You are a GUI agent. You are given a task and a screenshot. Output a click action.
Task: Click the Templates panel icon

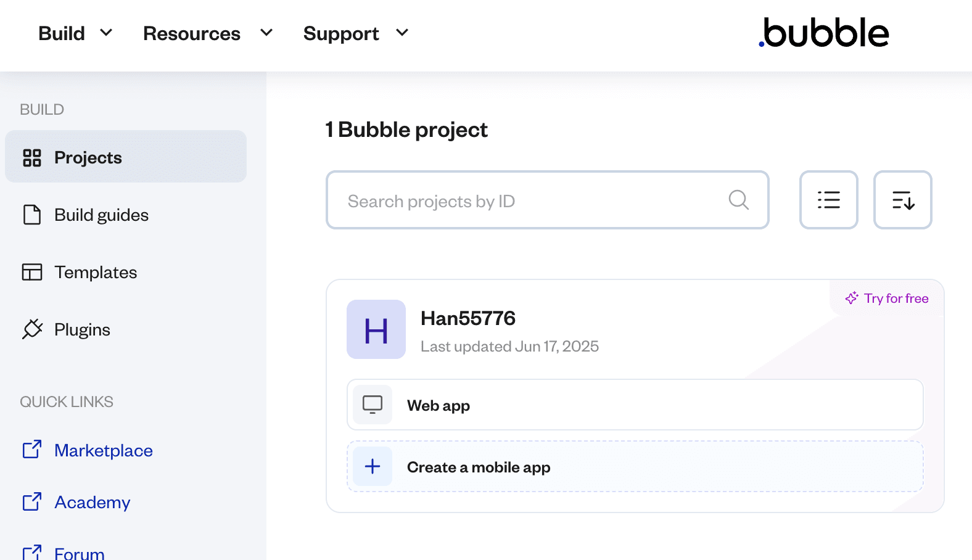point(33,271)
